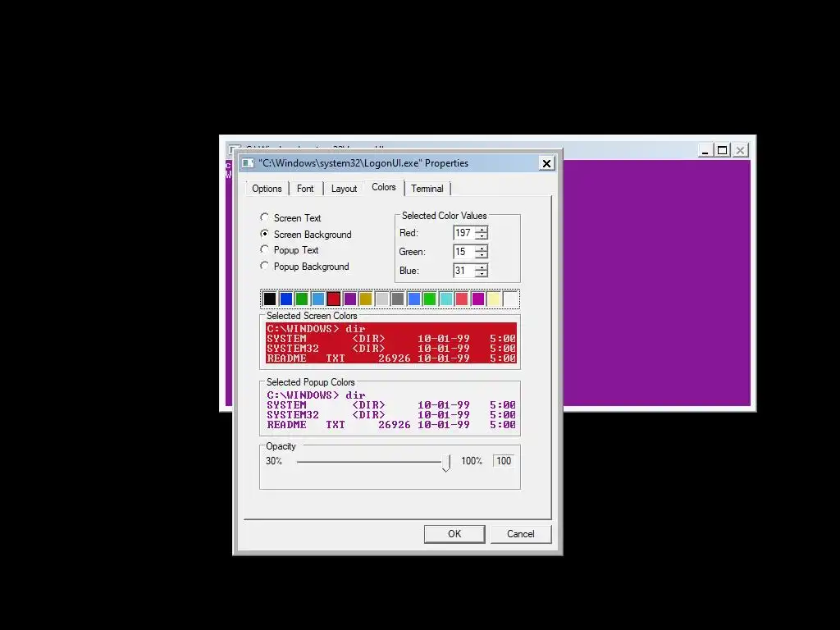Click the Red value field showing 197
This screenshot has height=630, width=840.
464,232
